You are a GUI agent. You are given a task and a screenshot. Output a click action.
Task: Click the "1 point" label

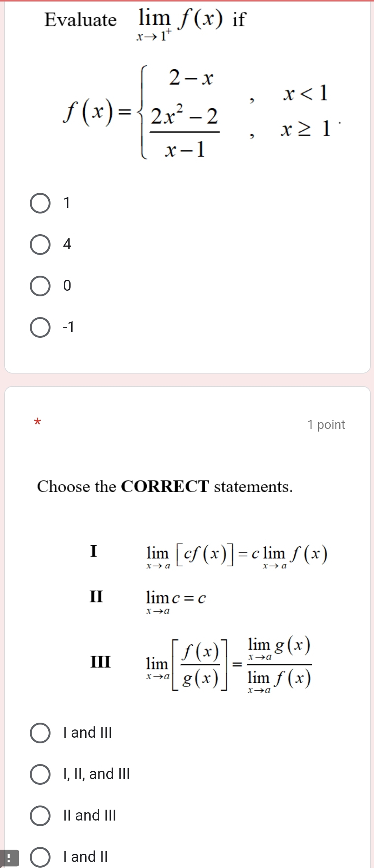326,425
